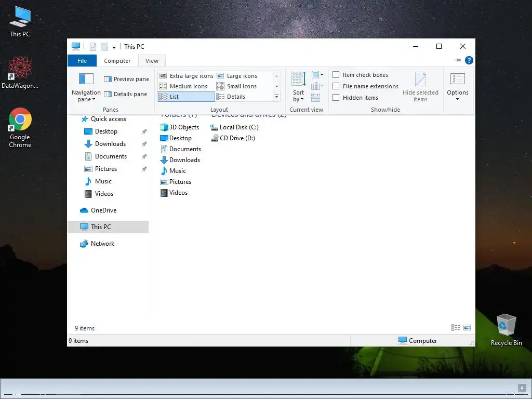Screen dimensions: 532x399
Task: Enable Item check boxes
Action: pyautogui.click(x=360, y=75)
